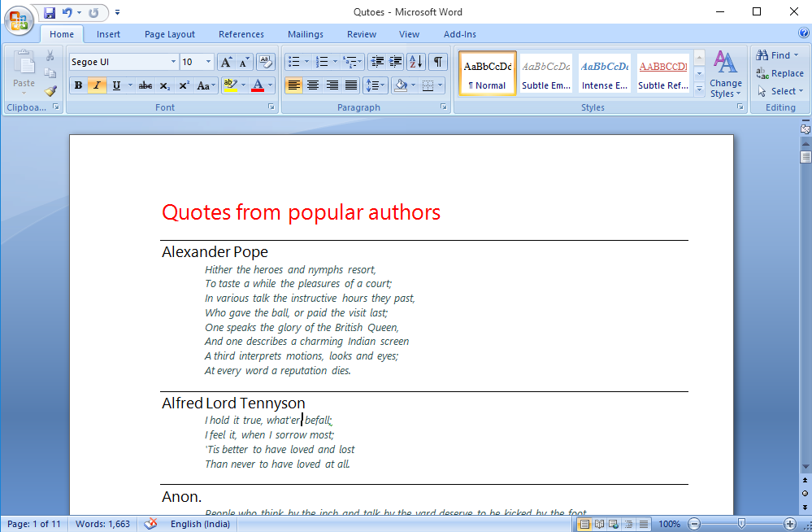Open Microsoft Word Help
This screenshot has width=812, height=532.
coord(803,33)
